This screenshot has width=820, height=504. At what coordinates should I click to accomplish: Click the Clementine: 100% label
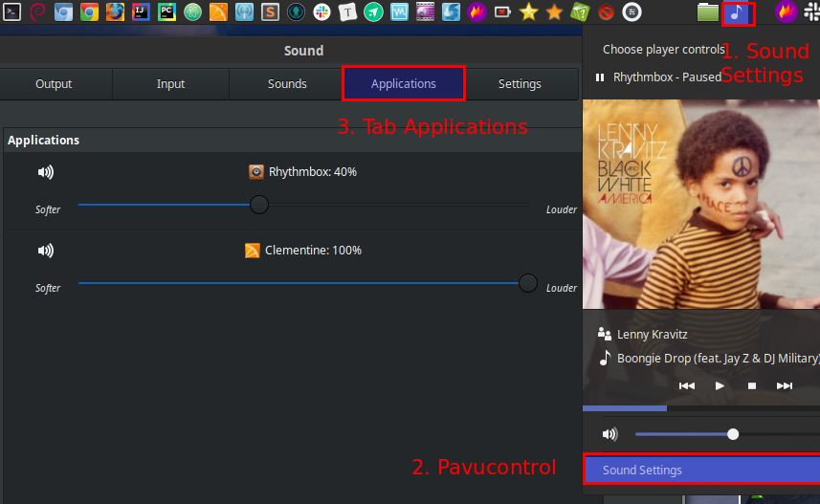[x=313, y=250]
